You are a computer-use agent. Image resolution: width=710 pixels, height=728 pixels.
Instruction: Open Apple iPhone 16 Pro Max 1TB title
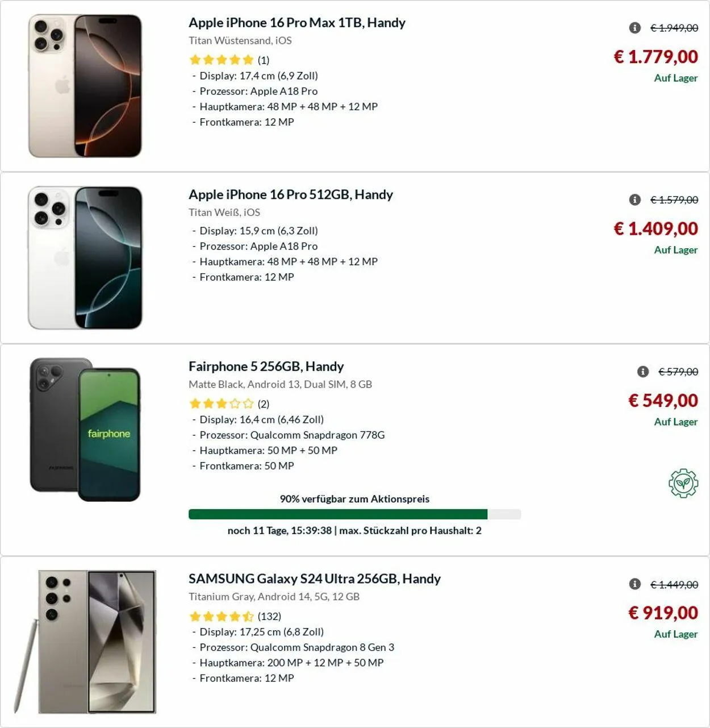pos(296,23)
